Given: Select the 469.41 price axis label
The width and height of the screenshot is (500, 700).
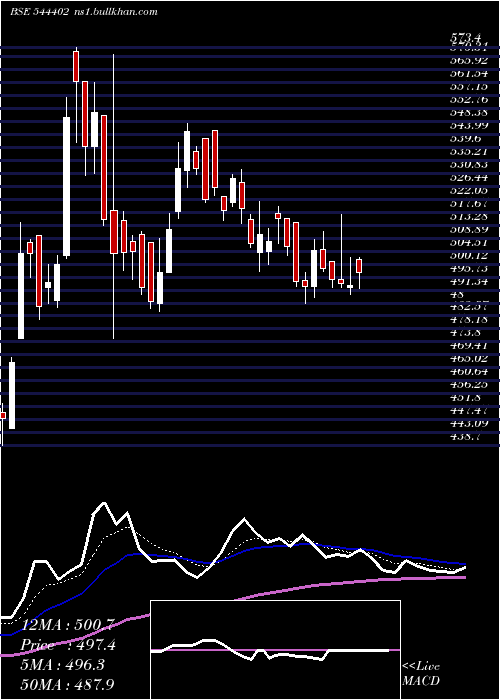Looking at the screenshot, I should click(x=471, y=346).
